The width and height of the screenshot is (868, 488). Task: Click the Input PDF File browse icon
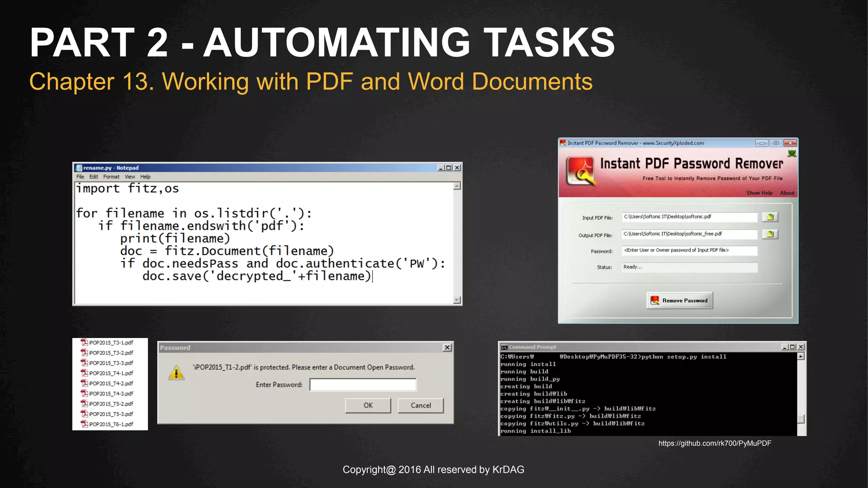[770, 217]
